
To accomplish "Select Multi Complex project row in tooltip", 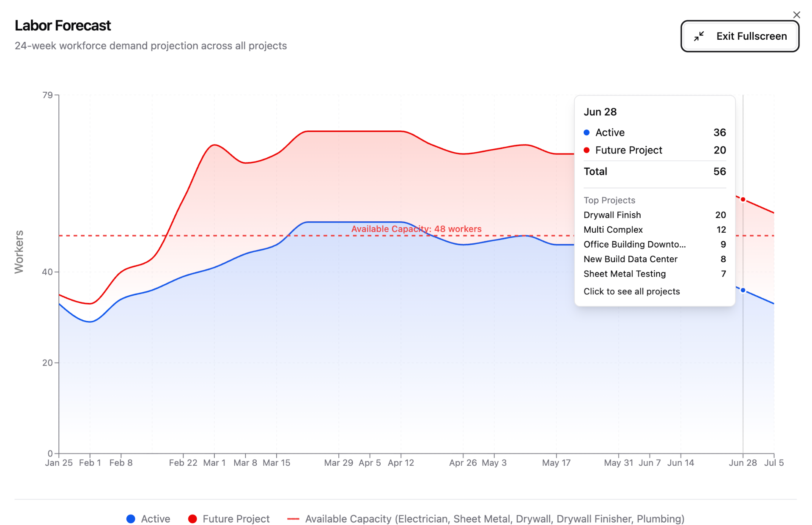I will (x=655, y=230).
